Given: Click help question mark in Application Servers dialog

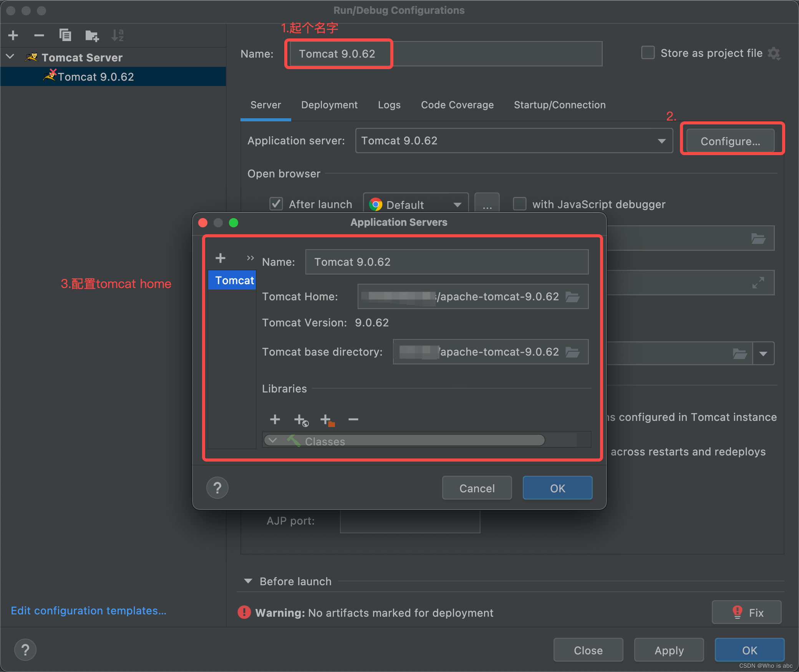Looking at the screenshot, I should (x=217, y=488).
